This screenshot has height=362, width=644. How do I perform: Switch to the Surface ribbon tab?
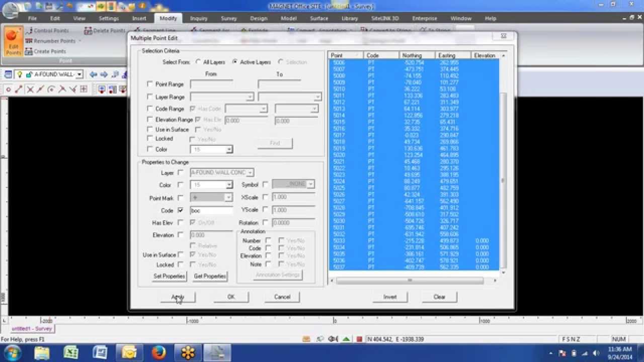pos(319,18)
